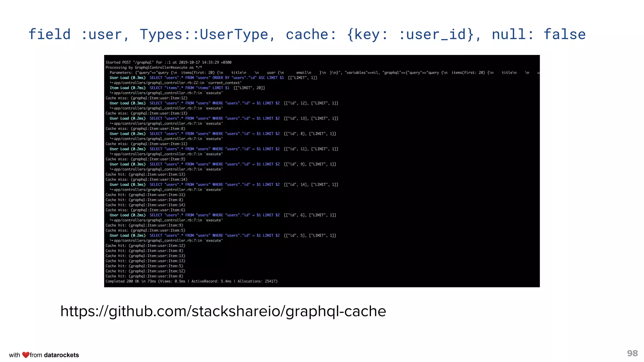Click graphql_controller.rb:22 current_context line
644x362 pixels.
175,83
